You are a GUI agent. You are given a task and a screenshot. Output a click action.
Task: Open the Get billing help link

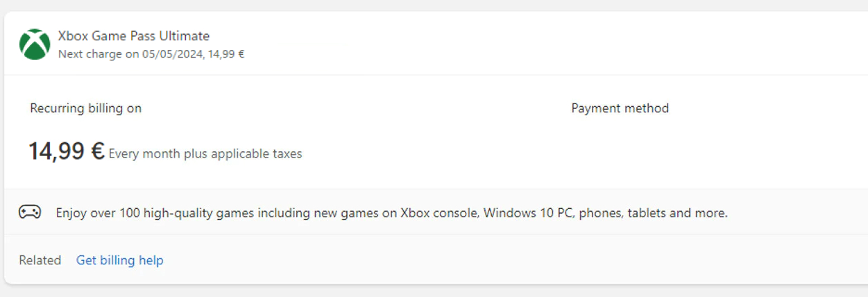tap(120, 260)
